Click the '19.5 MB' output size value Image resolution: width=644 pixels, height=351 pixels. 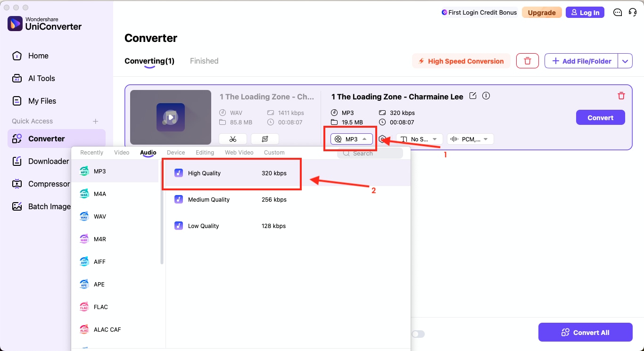pyautogui.click(x=352, y=122)
